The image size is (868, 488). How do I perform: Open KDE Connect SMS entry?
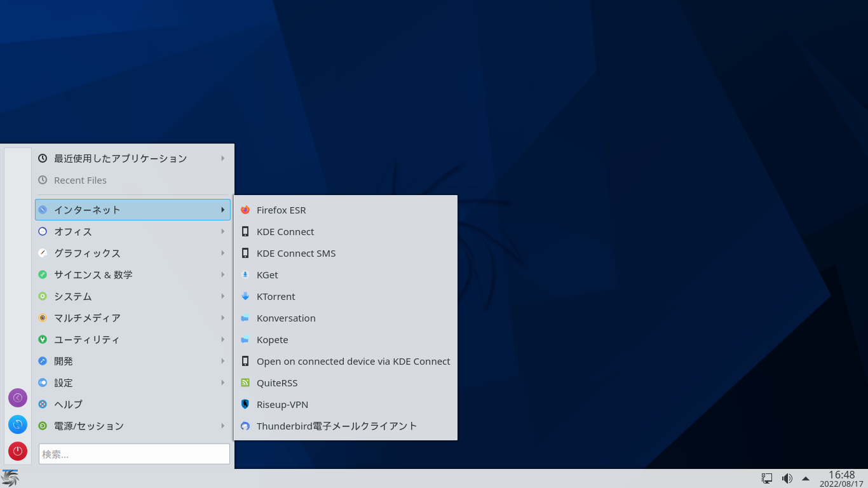(346, 254)
